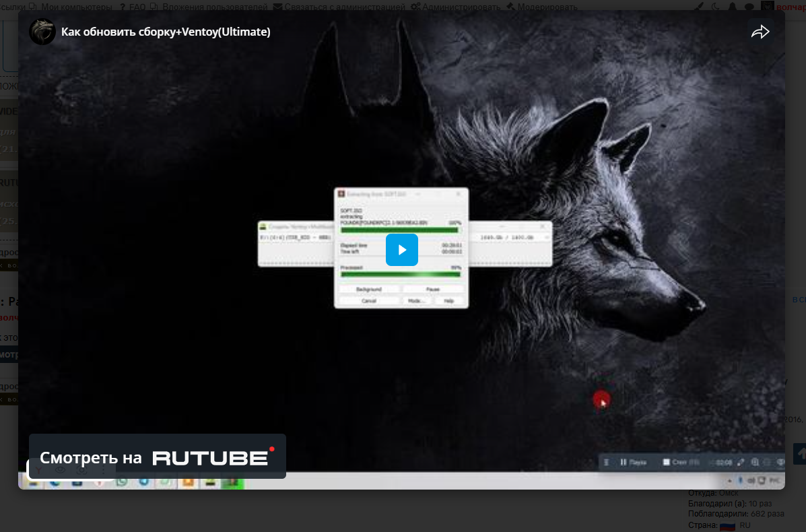The height and width of the screenshot is (532, 806).
Task: Click the 'Омск' location link
Action: (729, 493)
